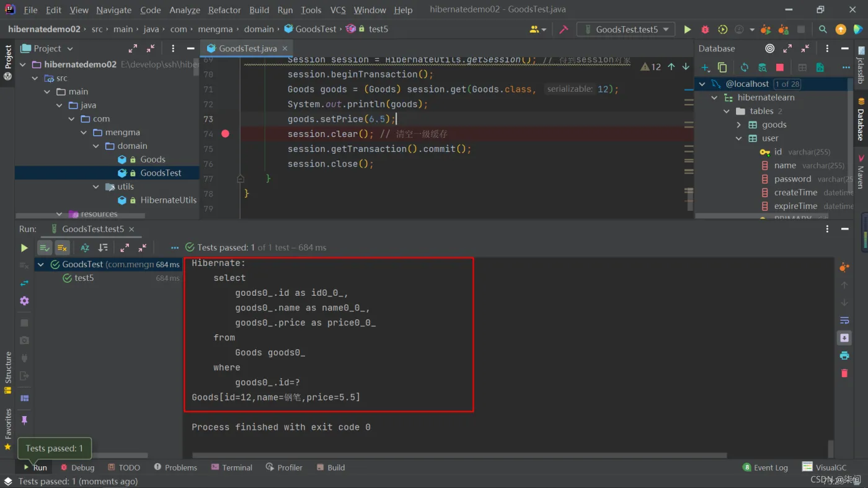Screen dimensions: 868x488
Task: Add new data source in Database panel
Action: tap(706, 68)
